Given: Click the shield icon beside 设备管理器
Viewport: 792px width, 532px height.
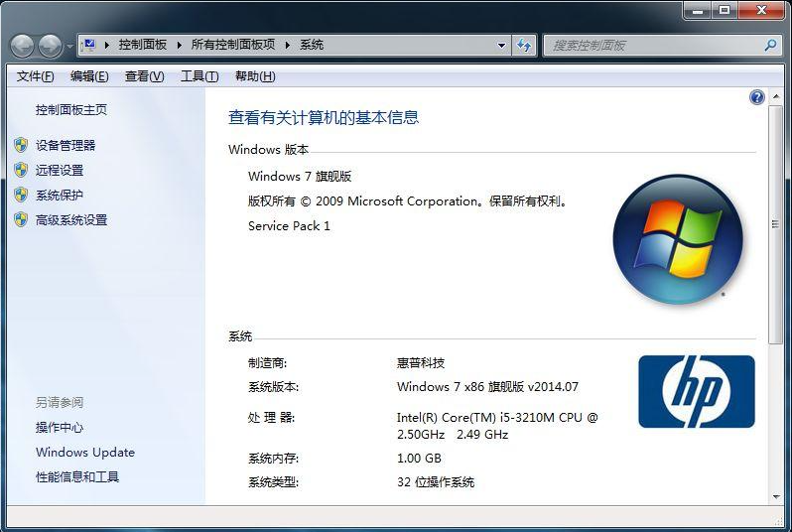Looking at the screenshot, I should click(21, 145).
